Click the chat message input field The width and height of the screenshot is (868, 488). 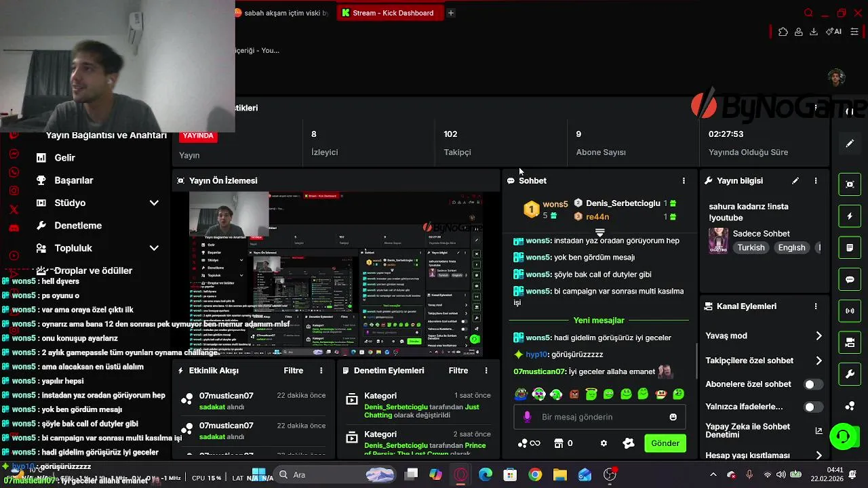599,417
